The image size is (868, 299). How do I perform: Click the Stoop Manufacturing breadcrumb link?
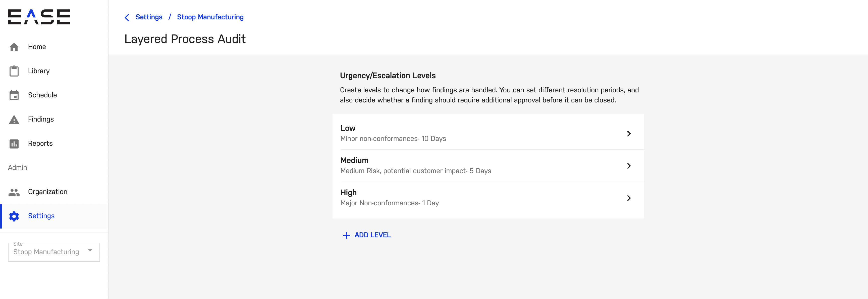(210, 17)
